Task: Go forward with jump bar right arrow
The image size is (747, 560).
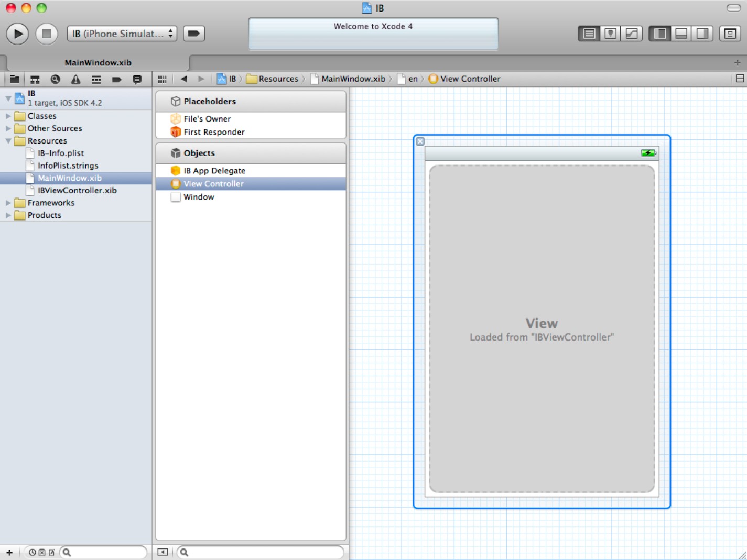Action: click(201, 79)
